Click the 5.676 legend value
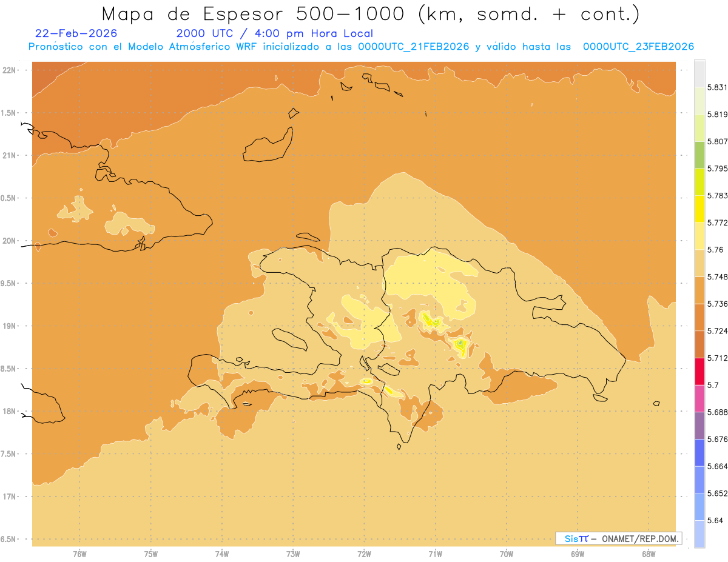Image resolution: width=728 pixels, height=562 pixels. [717, 439]
